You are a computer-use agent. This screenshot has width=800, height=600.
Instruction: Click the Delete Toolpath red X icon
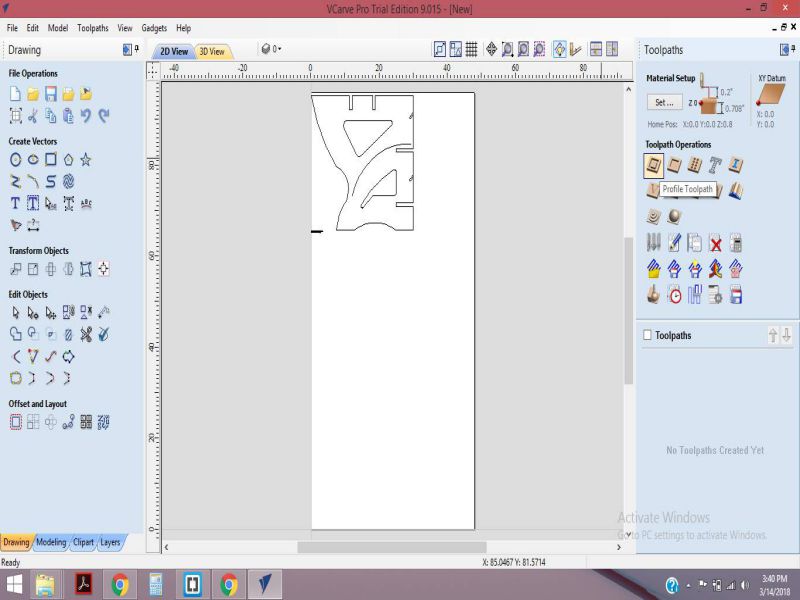[x=715, y=242]
